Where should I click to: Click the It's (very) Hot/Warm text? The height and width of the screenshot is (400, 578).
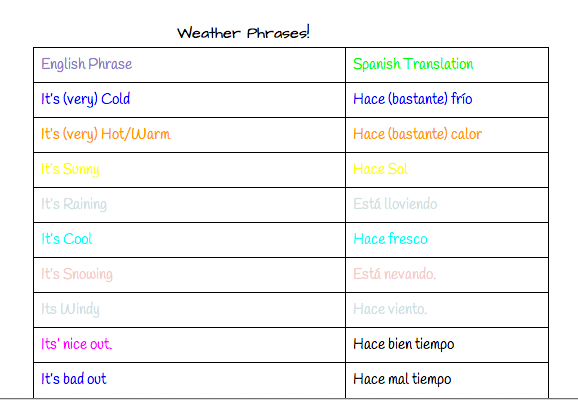tap(106, 134)
